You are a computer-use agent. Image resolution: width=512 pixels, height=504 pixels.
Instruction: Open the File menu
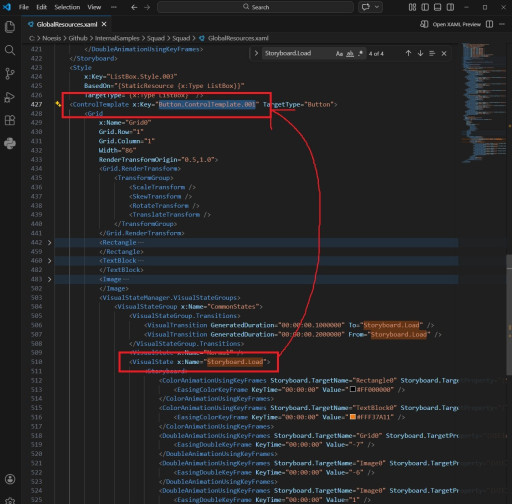point(24,7)
